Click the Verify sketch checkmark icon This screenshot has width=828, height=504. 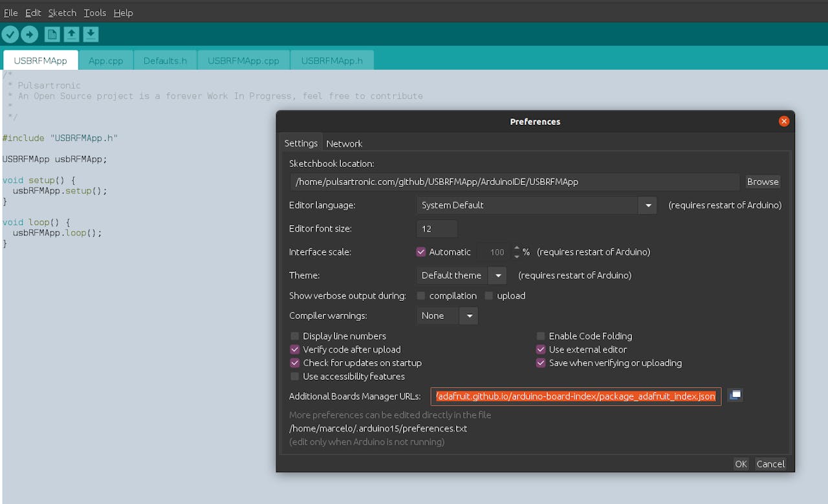tap(10, 34)
